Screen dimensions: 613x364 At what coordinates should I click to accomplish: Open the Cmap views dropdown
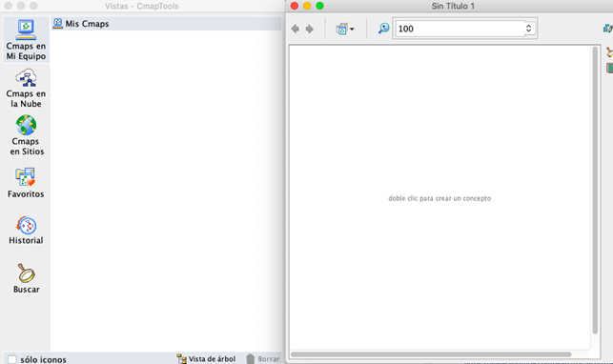click(x=345, y=29)
